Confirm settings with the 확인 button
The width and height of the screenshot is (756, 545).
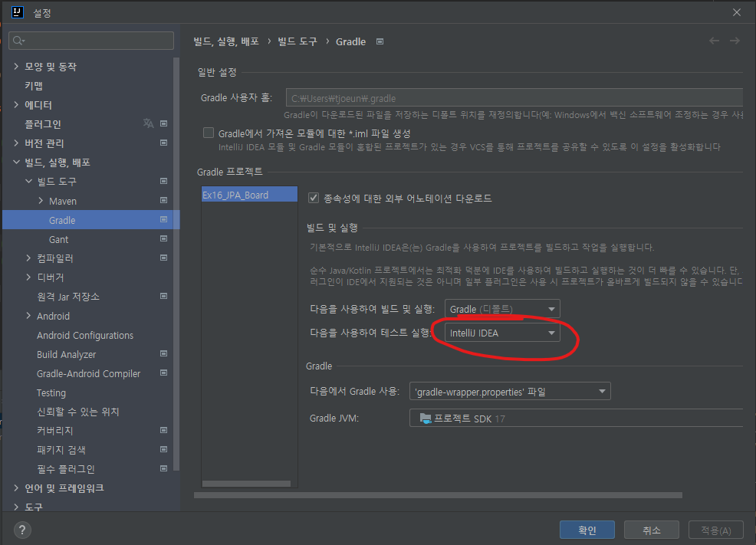pos(587,530)
